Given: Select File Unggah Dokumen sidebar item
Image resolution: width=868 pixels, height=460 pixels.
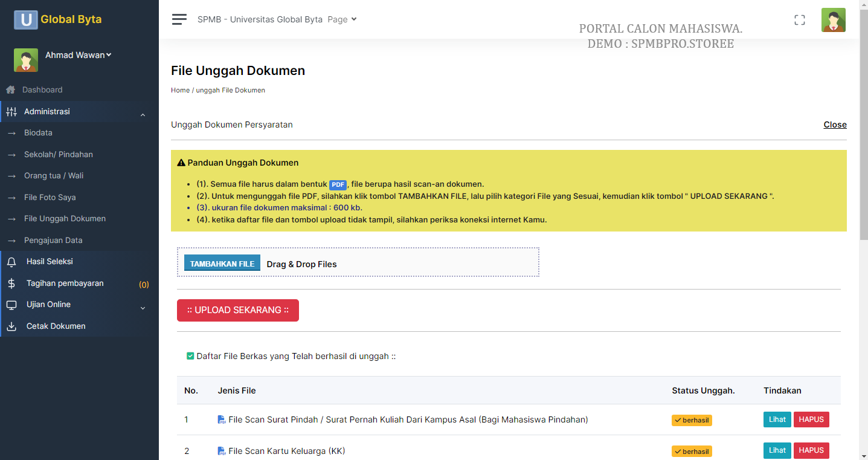Looking at the screenshot, I should (65, 219).
